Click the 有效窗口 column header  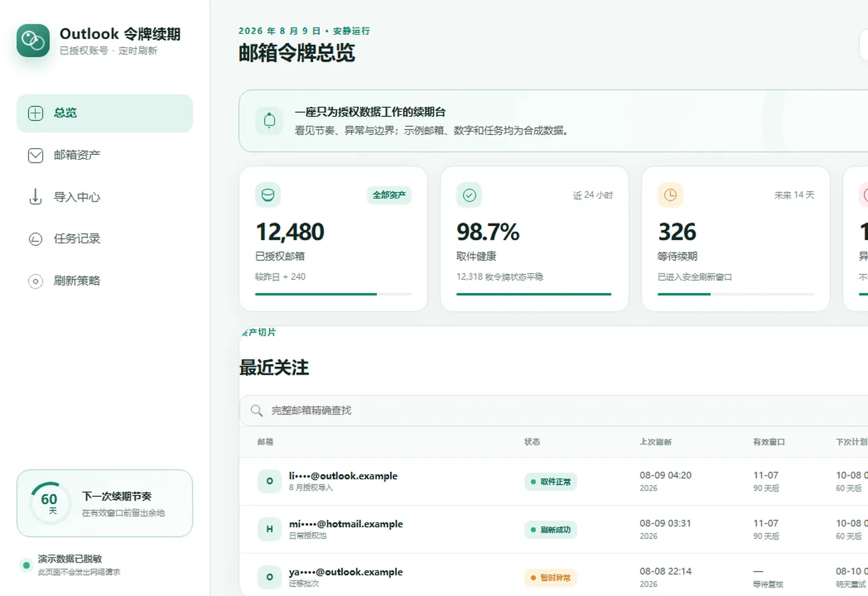tap(769, 442)
